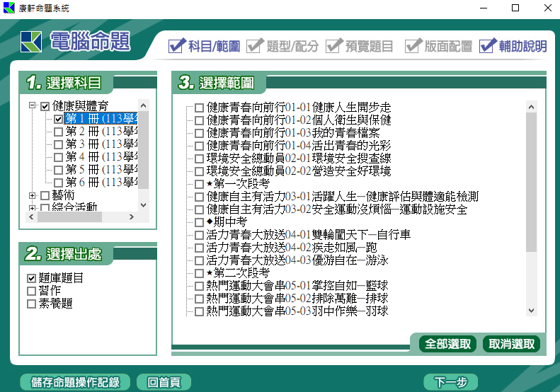Image resolution: width=560 pixels, height=392 pixels.
Task: Switch to 題型/配分 step tab
Action: pos(282,46)
